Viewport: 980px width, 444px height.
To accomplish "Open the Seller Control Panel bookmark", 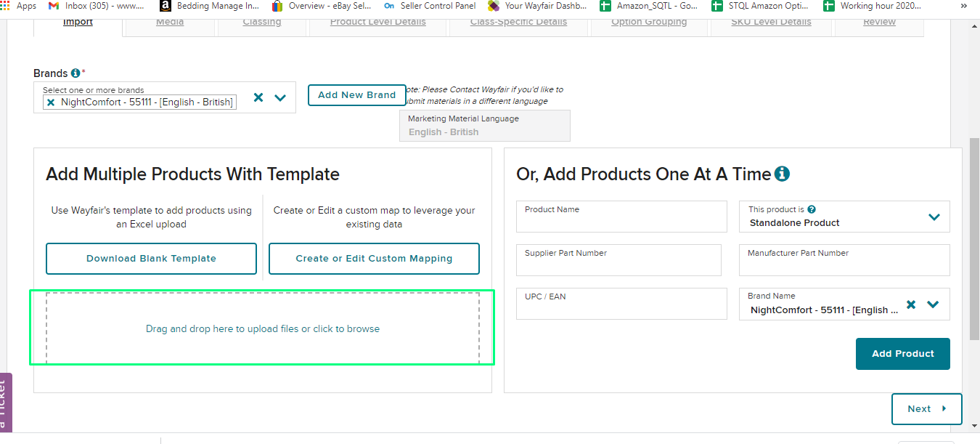I will click(x=430, y=6).
